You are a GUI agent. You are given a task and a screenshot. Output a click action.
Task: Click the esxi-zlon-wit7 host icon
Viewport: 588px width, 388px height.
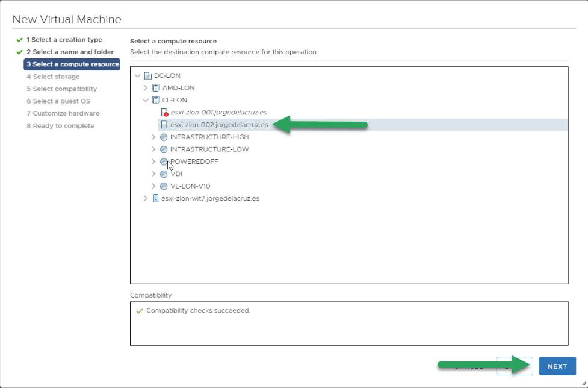click(x=156, y=198)
